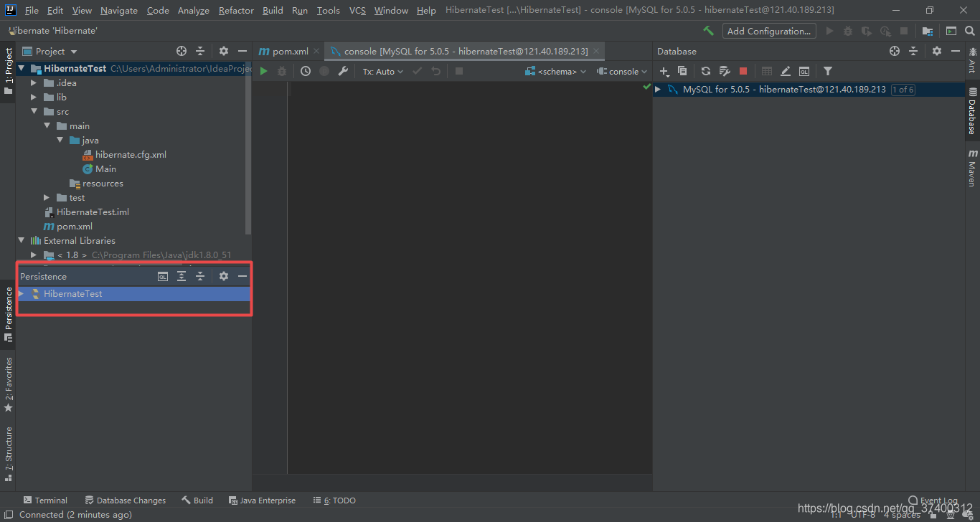Open console settings wrench icon

[x=343, y=71]
